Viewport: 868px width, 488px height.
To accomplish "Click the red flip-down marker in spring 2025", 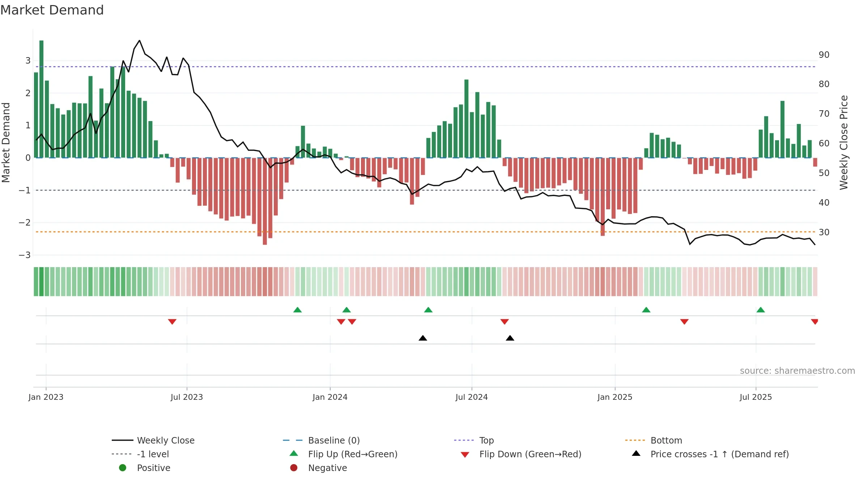I will 684,322.
